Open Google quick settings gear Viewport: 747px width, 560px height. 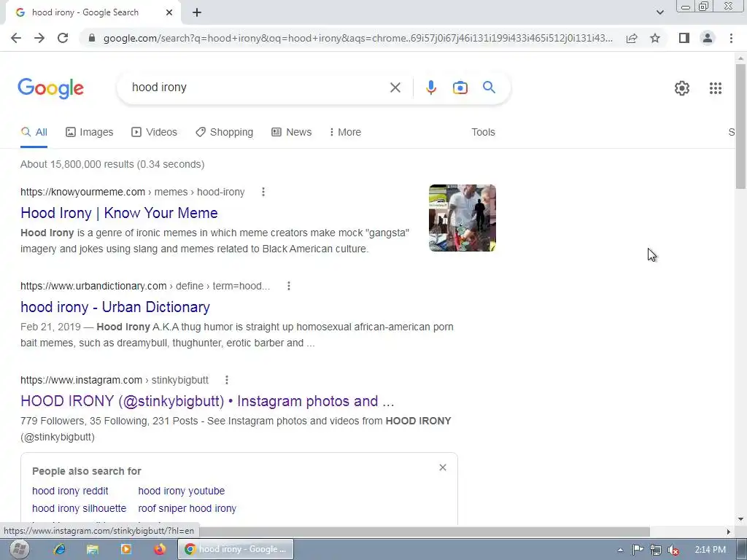click(x=682, y=88)
